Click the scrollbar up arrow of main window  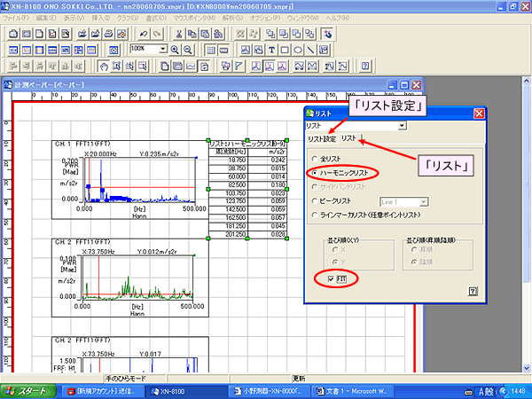click(526, 81)
